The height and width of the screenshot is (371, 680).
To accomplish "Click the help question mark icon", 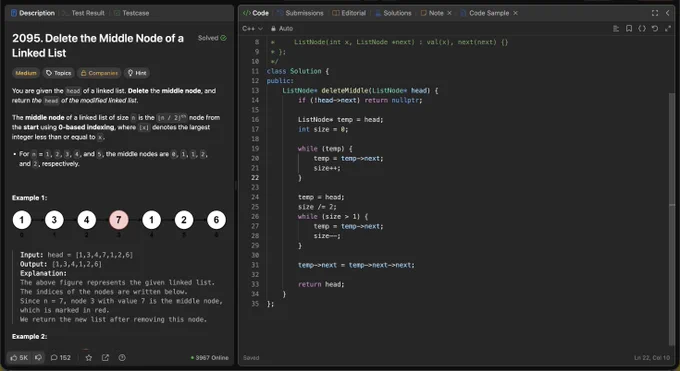I will [x=122, y=358].
